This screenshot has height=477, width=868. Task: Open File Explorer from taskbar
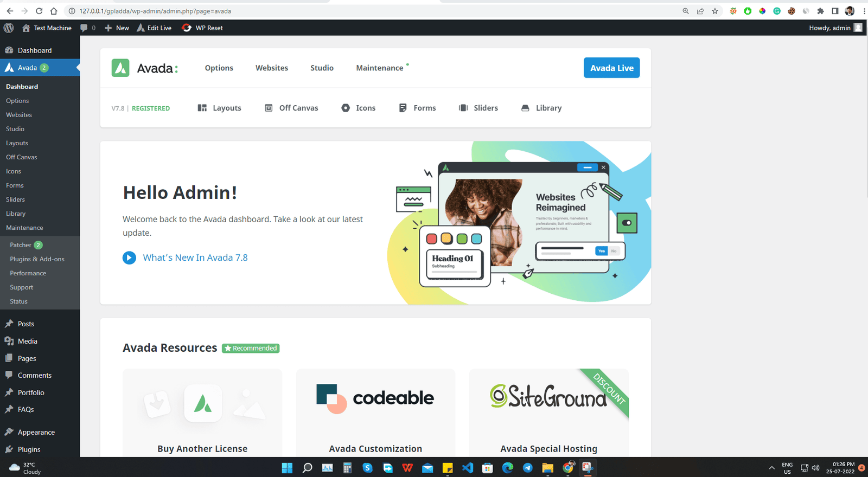point(548,467)
